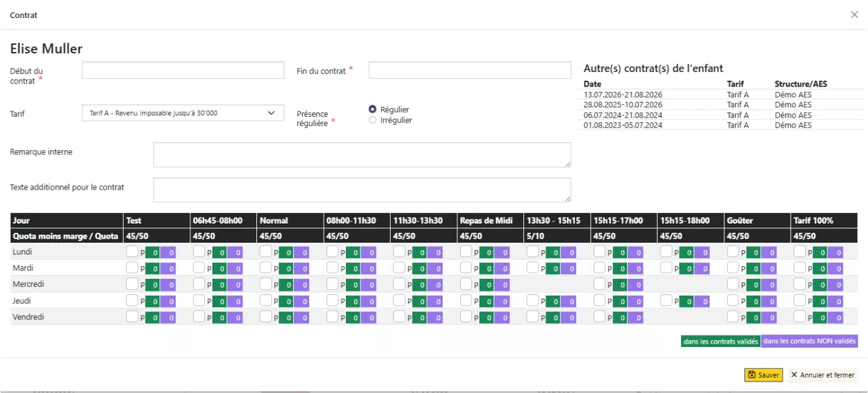The height and width of the screenshot is (393, 868).
Task: Click Texte additionnel pour le contrat box
Action: (361, 189)
